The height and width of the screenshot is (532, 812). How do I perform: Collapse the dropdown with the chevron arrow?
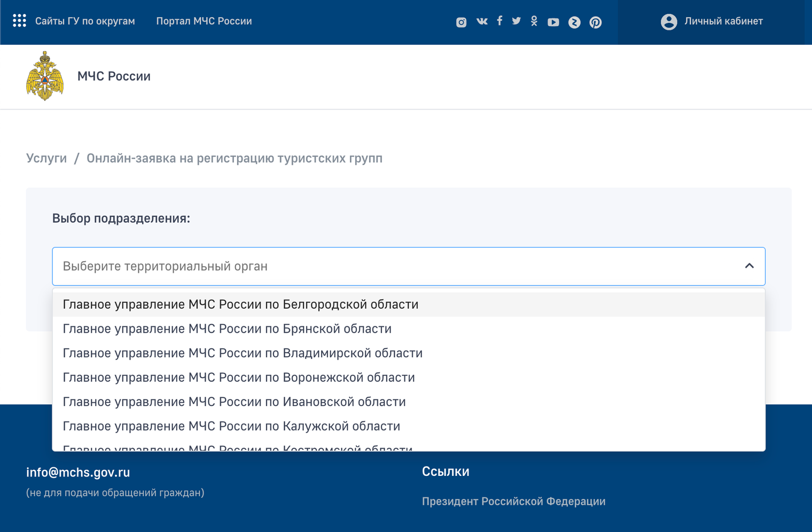749,266
